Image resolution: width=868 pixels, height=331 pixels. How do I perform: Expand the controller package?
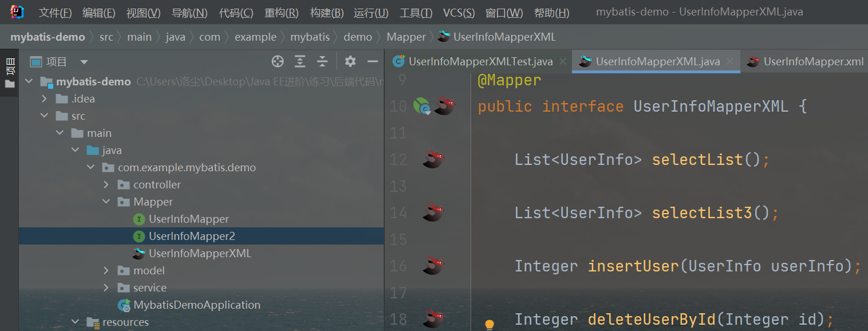pyautogui.click(x=106, y=185)
